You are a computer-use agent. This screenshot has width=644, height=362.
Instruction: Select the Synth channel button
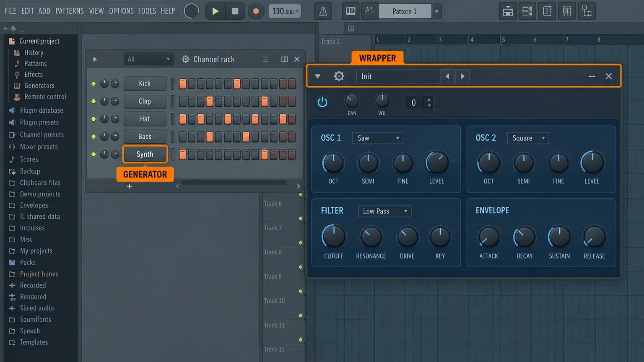pos(145,154)
